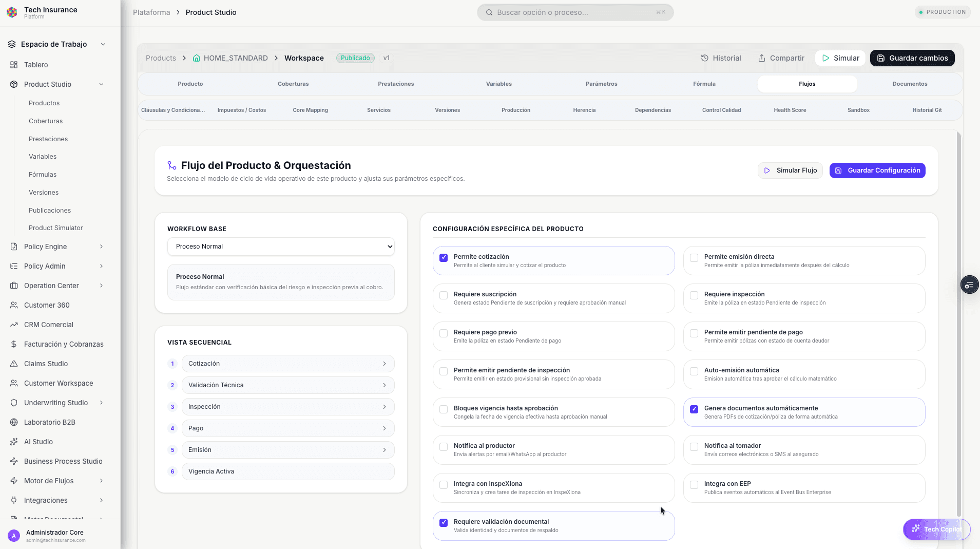Disable Genera documentos automáticamente checkbox
Image resolution: width=980 pixels, height=549 pixels.
(694, 409)
